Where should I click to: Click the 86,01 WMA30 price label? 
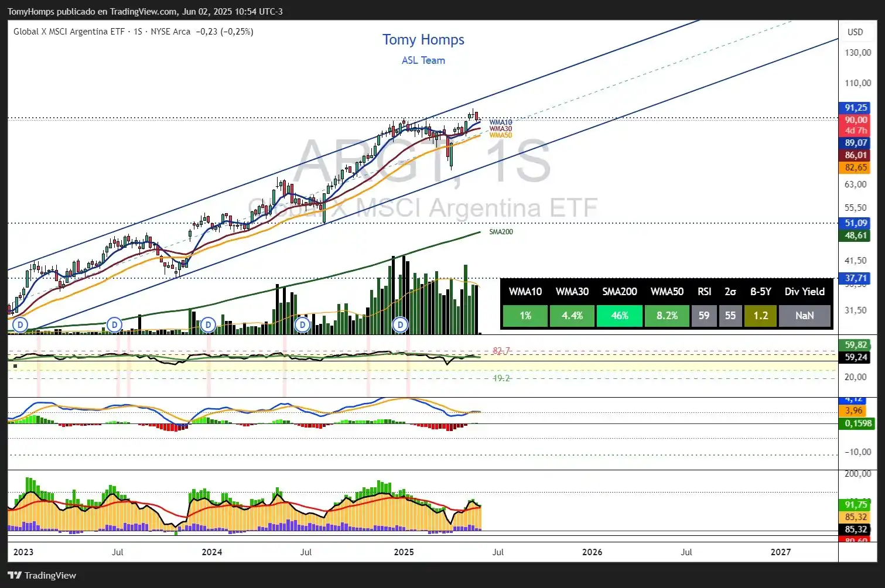pos(855,155)
